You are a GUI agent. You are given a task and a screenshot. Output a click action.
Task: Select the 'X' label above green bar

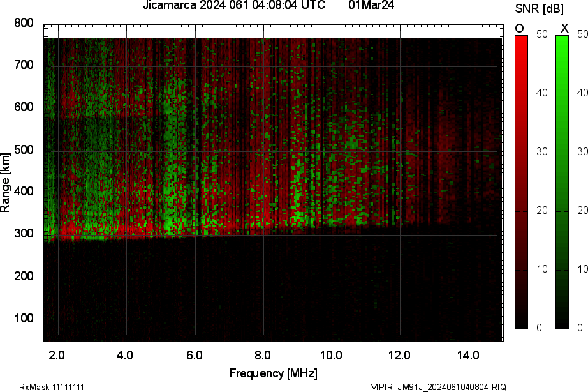pos(564,28)
